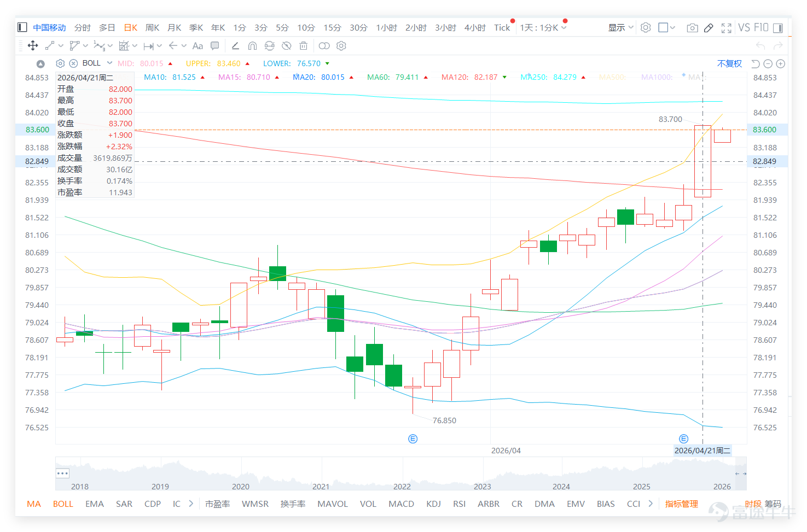Zoom in chart with plus icon
807x532 pixels.
click(781, 63)
